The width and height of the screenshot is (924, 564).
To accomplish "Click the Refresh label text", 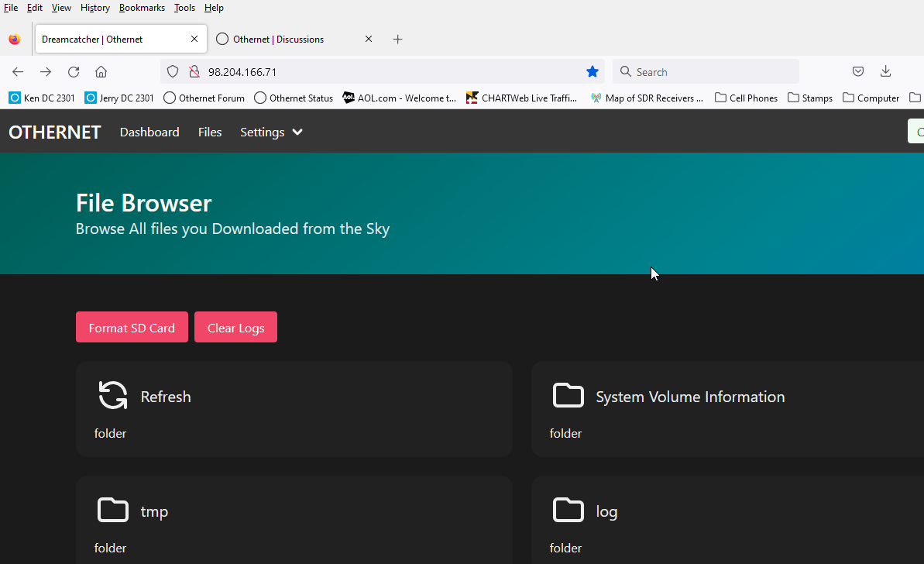I will tap(166, 397).
